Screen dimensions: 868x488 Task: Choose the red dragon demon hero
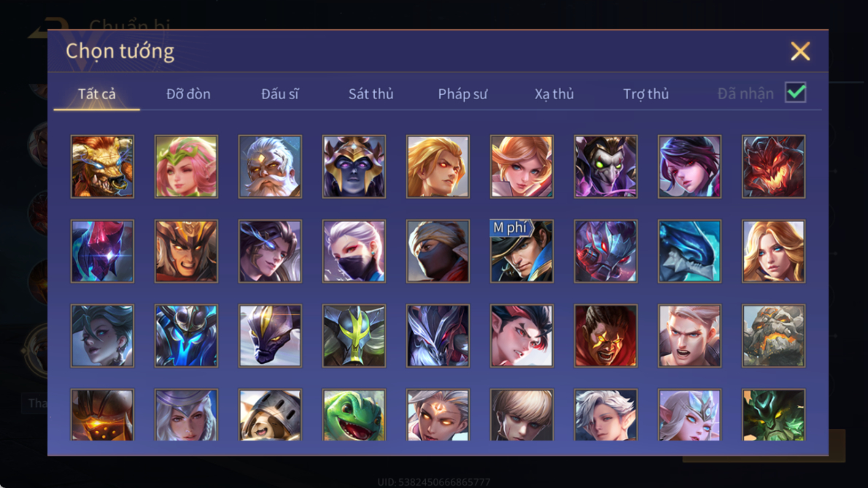773,166
